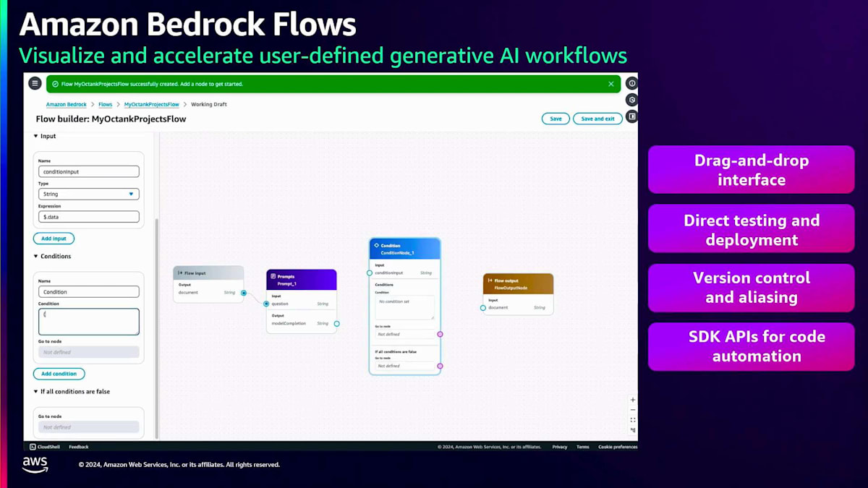
Task: Click the Condition expression text area
Action: 88,322
